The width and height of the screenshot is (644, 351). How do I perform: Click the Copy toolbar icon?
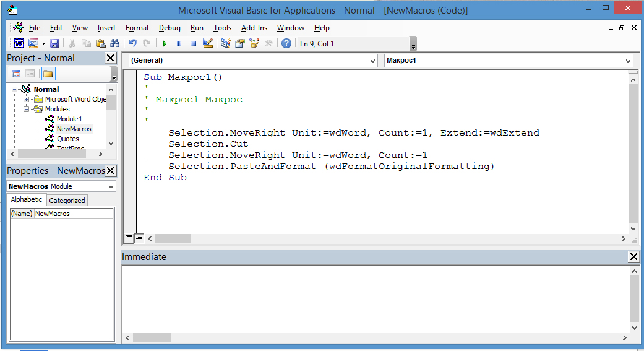click(x=86, y=43)
